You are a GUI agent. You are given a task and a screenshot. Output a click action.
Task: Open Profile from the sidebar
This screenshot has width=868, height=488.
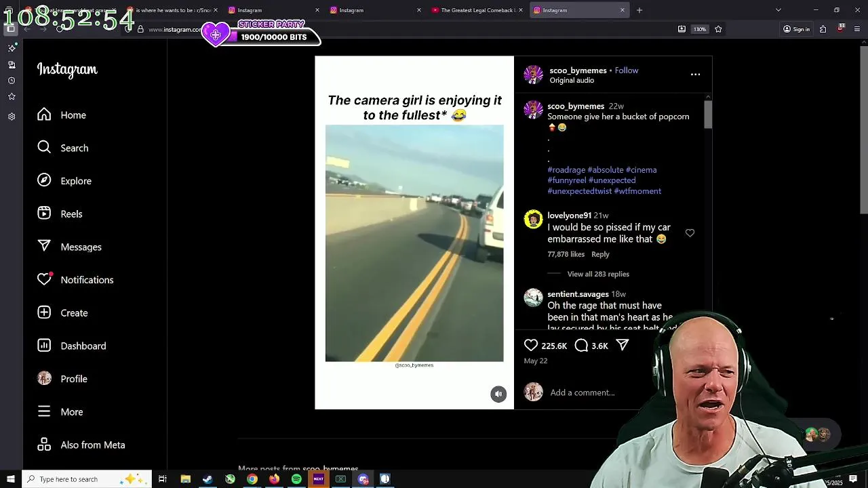tap(62, 379)
